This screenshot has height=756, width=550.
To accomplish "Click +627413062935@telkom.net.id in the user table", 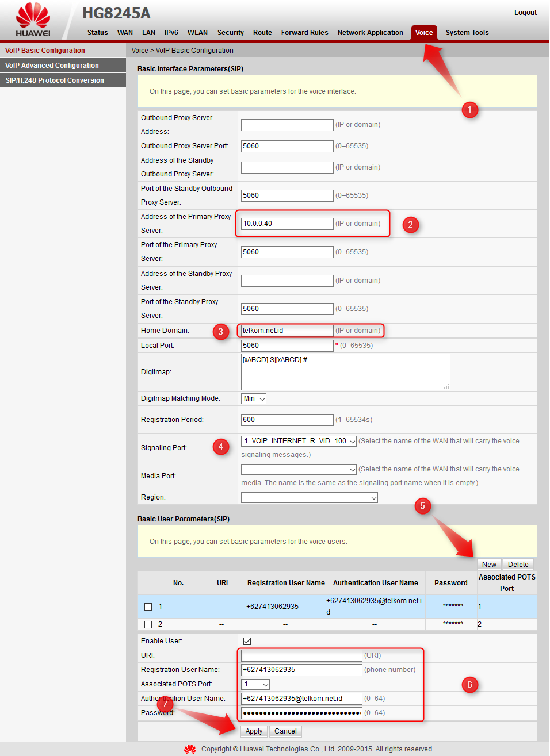I will tap(374, 607).
